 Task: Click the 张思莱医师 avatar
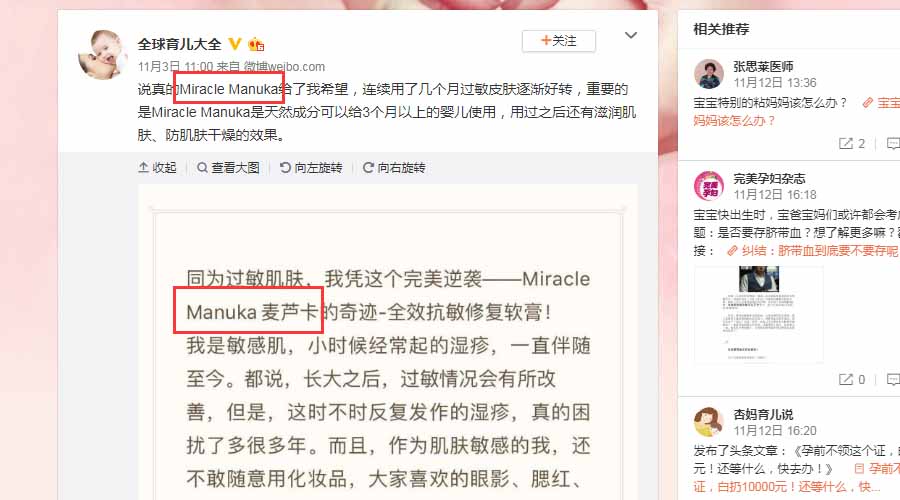[709, 73]
